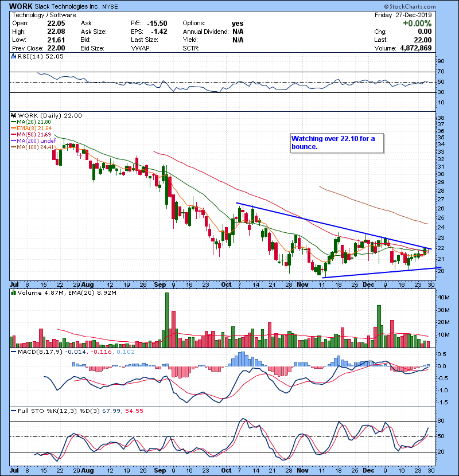Click the RSI indicator line icon
Image resolution: width=459 pixels, height=476 pixels.
pos(13,56)
